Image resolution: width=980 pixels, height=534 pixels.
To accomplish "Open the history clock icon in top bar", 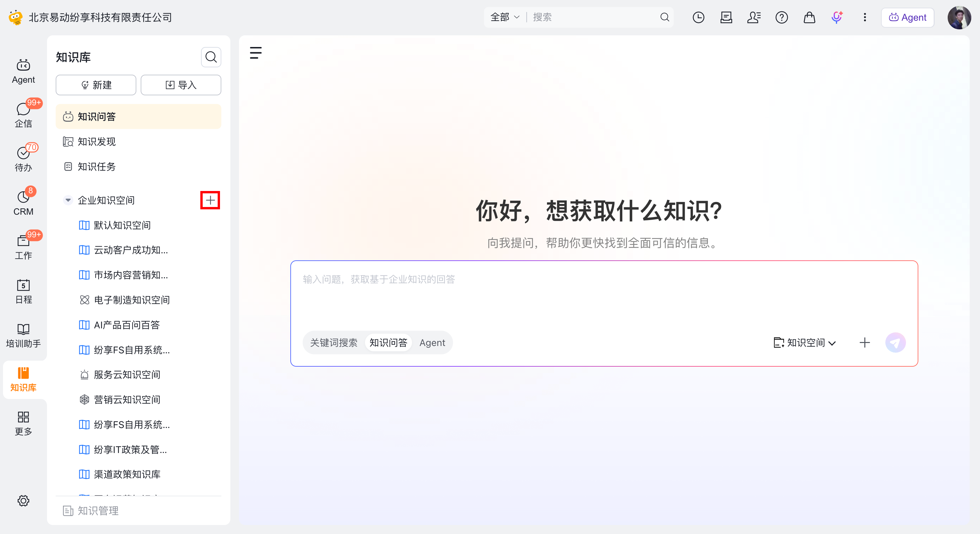I will point(698,17).
